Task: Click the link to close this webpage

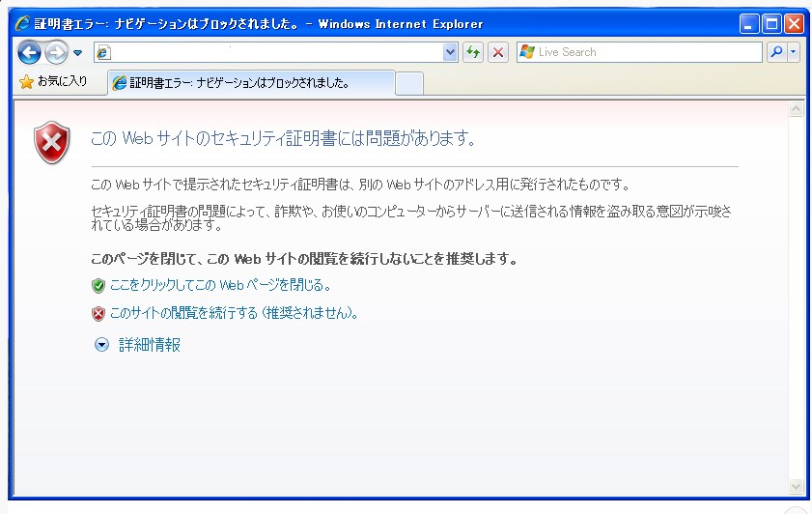Action: click(x=220, y=285)
